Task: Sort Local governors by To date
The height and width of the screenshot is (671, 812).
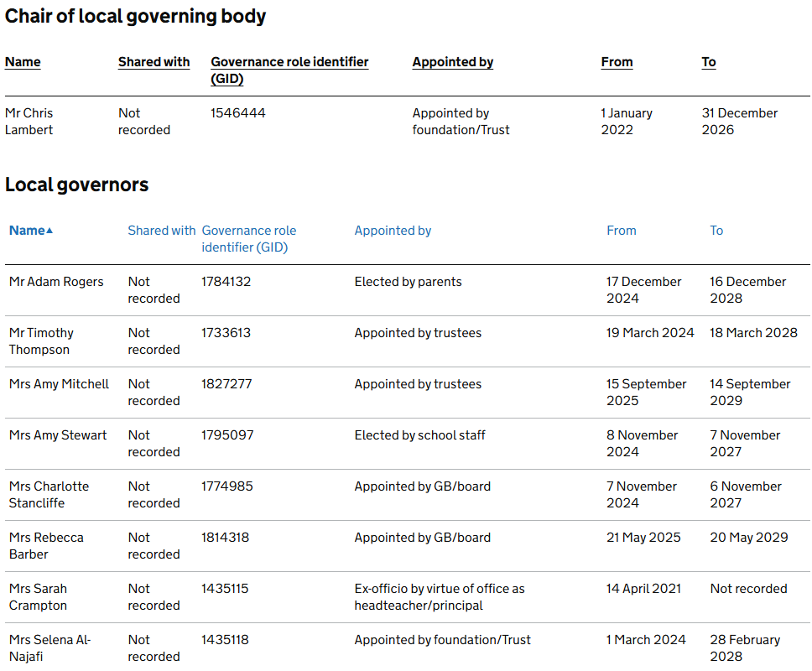Action: tap(716, 231)
